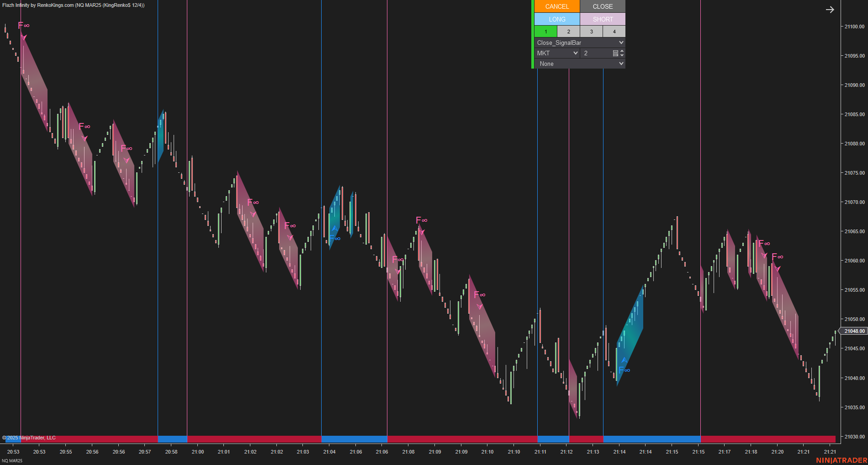This screenshot has height=465, width=868.
Task: Expand the None ATM strategy dropdown
Action: tap(579, 64)
